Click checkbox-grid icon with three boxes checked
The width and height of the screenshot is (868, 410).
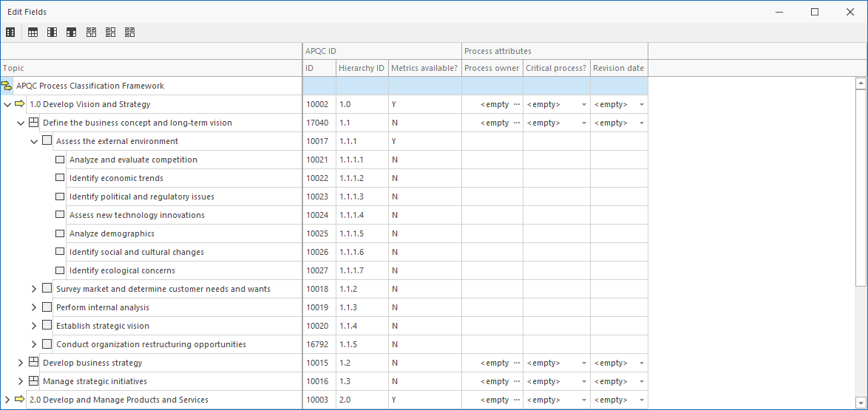coord(130,33)
